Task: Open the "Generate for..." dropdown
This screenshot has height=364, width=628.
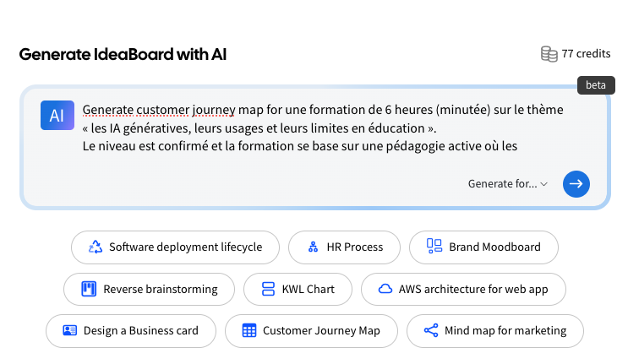Action: coord(502,184)
